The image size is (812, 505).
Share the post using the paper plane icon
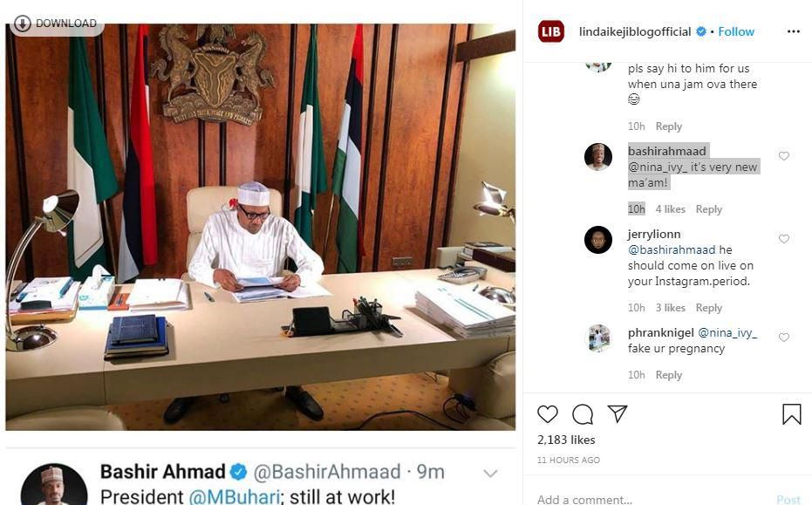point(618,414)
